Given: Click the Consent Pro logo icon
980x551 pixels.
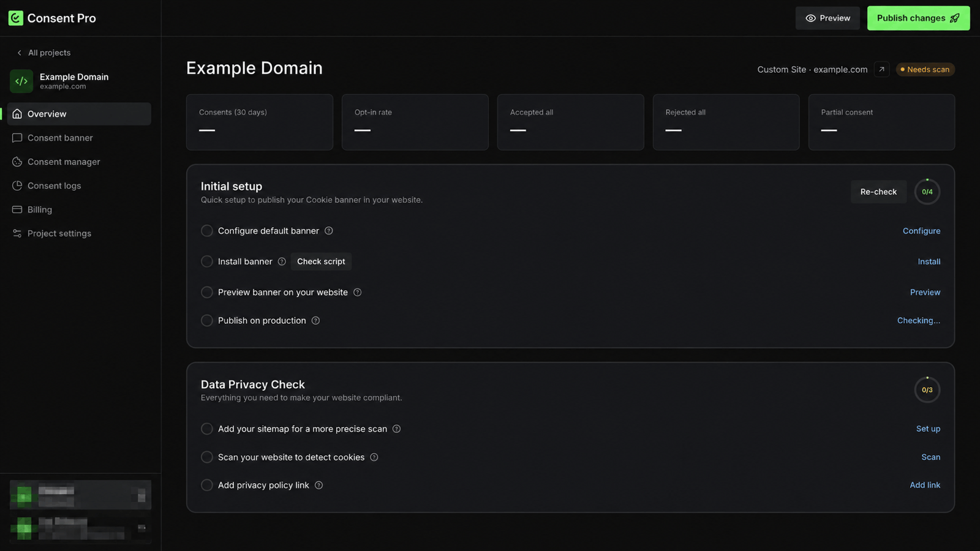Looking at the screenshot, I should tap(16, 18).
